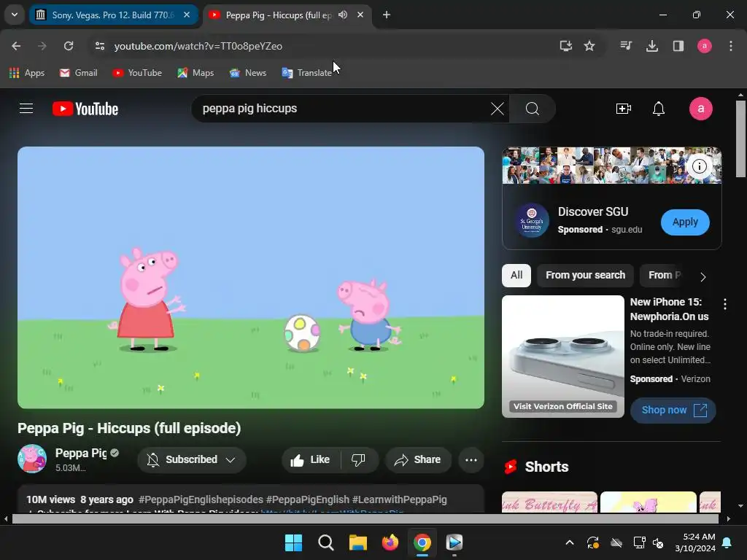Image resolution: width=747 pixels, height=560 pixels.
Task: View site information icon in address bar
Action: (99, 46)
